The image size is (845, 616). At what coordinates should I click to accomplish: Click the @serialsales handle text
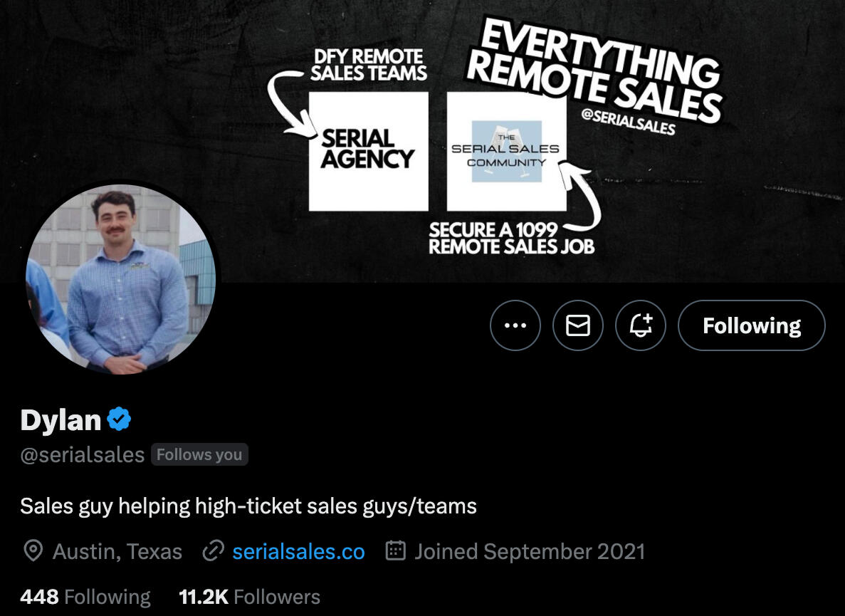tap(83, 455)
